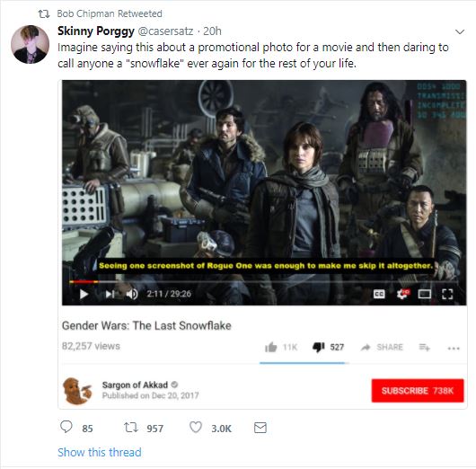Viewport: 476px width, 469px height.
Task: Click the SHARE arrow button
Action: pos(382,347)
